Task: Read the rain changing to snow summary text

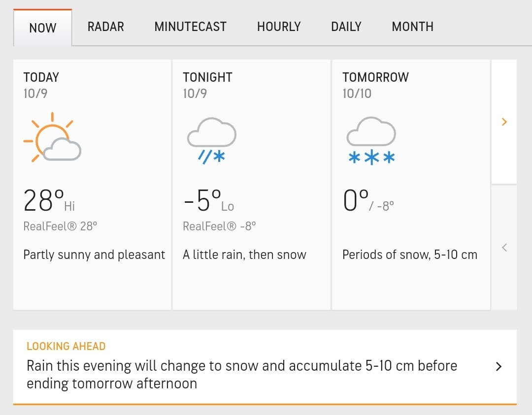Action: pos(241,375)
